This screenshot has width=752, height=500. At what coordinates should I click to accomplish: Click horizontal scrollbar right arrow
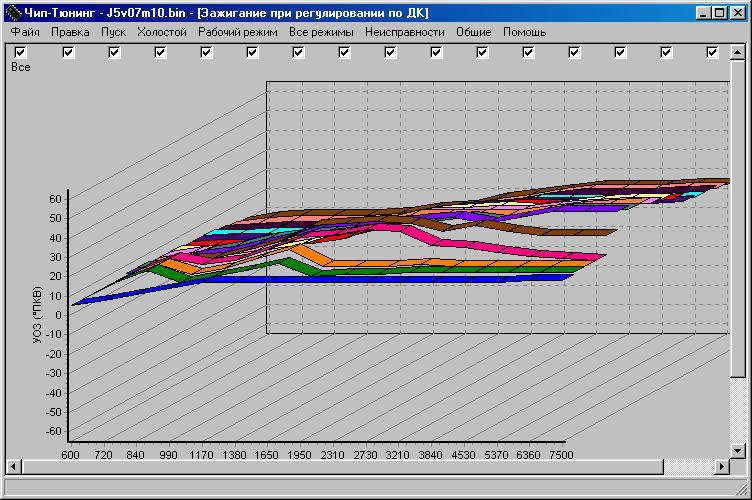coord(721,466)
